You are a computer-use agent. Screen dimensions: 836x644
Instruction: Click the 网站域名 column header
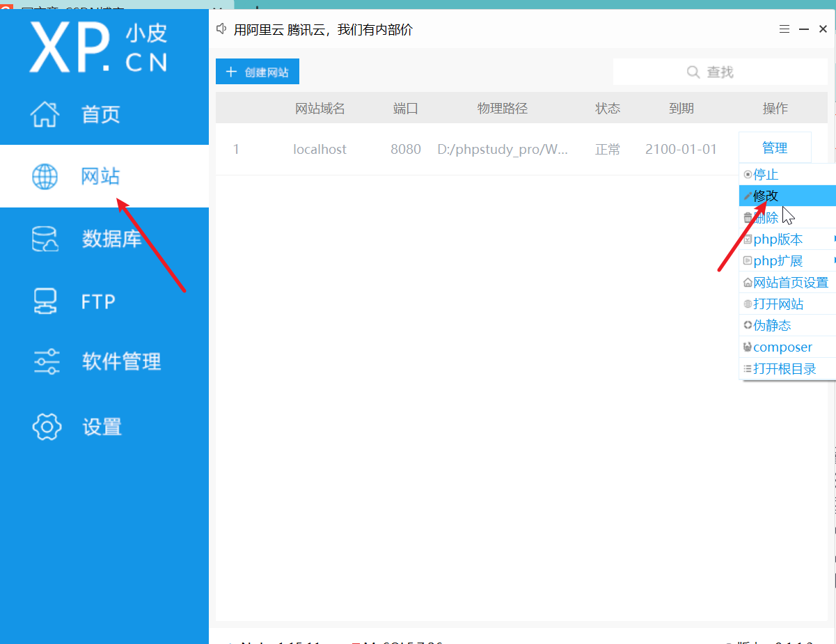(x=320, y=109)
